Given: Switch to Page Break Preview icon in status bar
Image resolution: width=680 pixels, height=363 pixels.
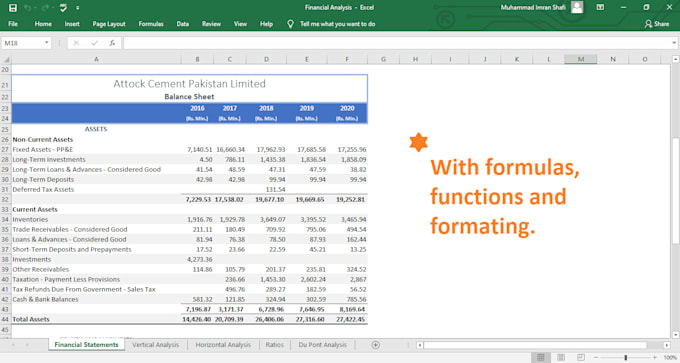Looking at the screenshot, I should [581, 357].
